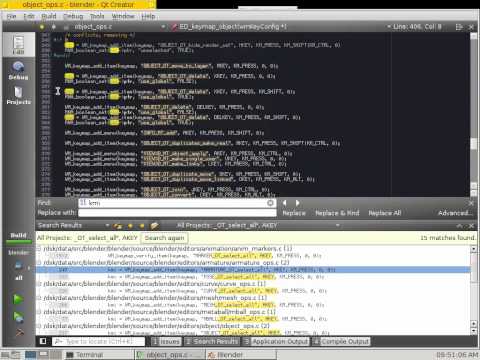Open the Tools menu
The height and width of the screenshot is (360, 480).
coord(97,16)
